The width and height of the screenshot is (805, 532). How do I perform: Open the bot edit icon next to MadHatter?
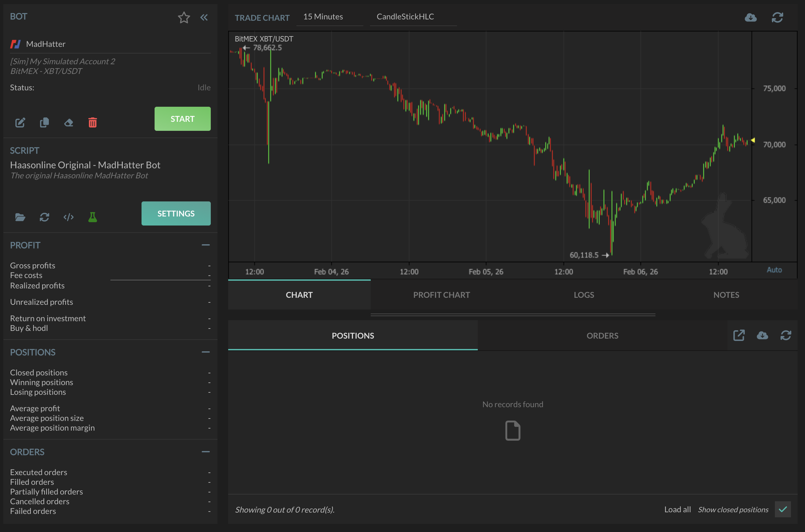20,123
